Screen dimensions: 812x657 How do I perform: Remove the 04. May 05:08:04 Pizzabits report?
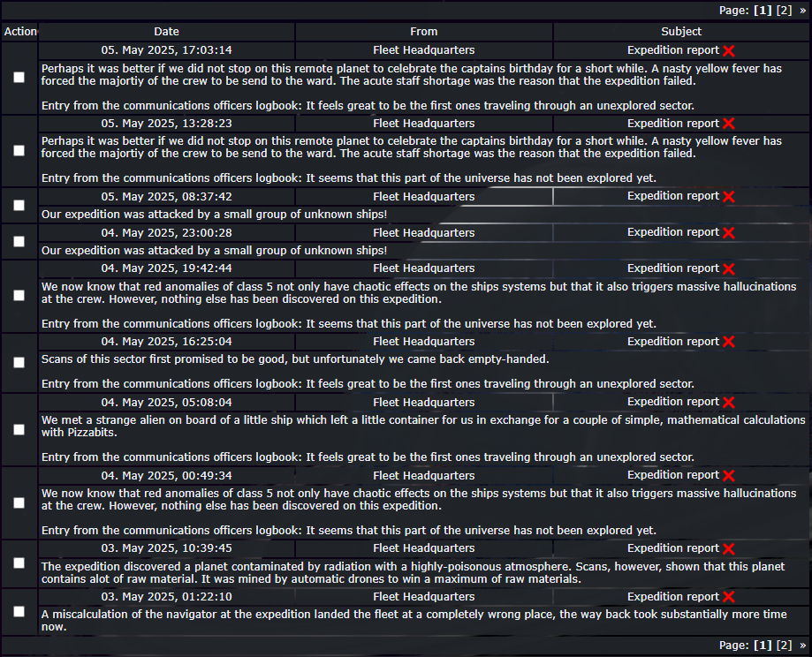(729, 403)
